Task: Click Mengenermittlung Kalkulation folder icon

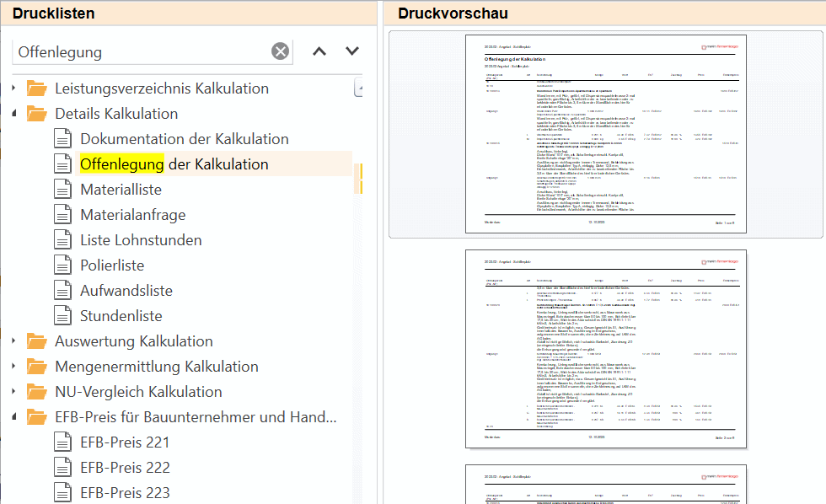Action: [x=37, y=366]
